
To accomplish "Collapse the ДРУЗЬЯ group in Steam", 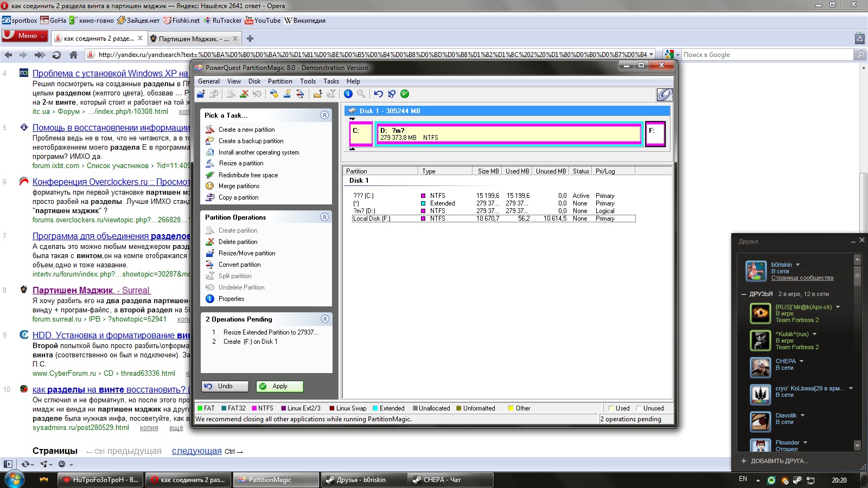I will (744, 294).
